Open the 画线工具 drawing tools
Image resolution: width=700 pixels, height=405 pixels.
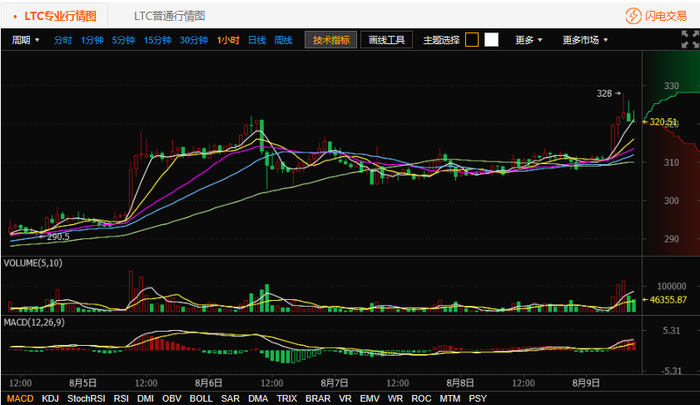(387, 40)
